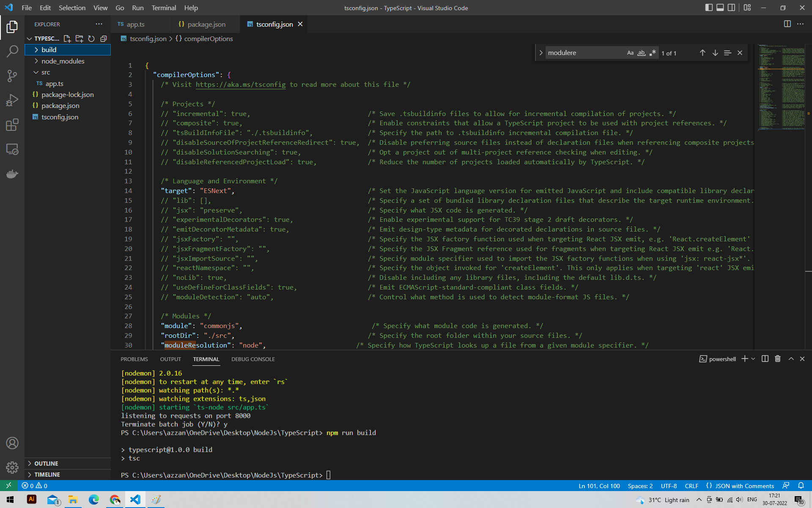The height and width of the screenshot is (508, 812).
Task: Toggle primary side bar visibility
Action: (x=709, y=8)
